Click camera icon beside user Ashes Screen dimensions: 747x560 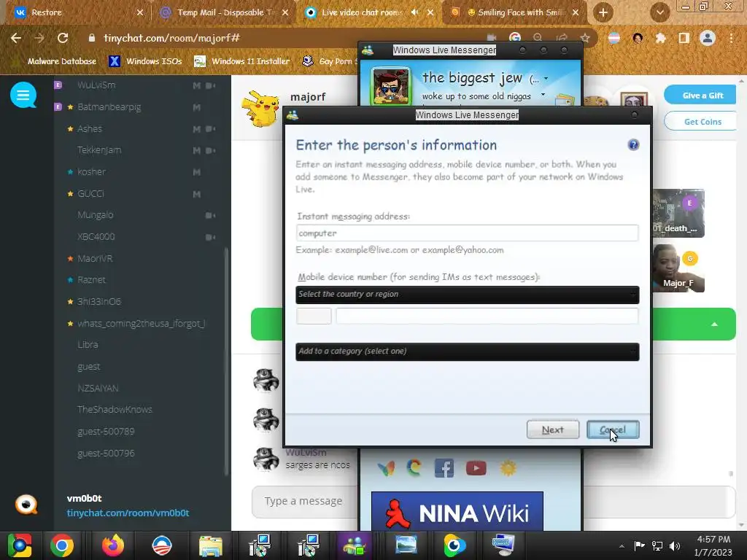tap(210, 128)
